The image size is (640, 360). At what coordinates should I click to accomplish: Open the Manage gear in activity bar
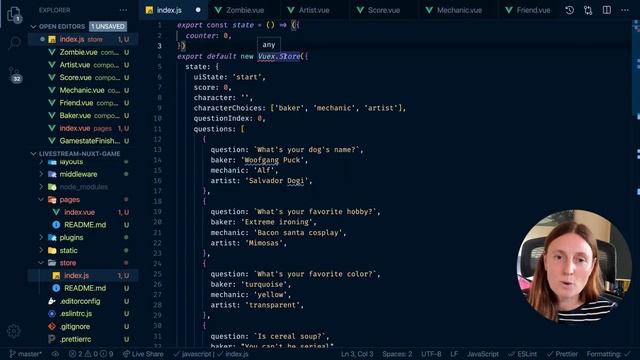tap(14, 331)
